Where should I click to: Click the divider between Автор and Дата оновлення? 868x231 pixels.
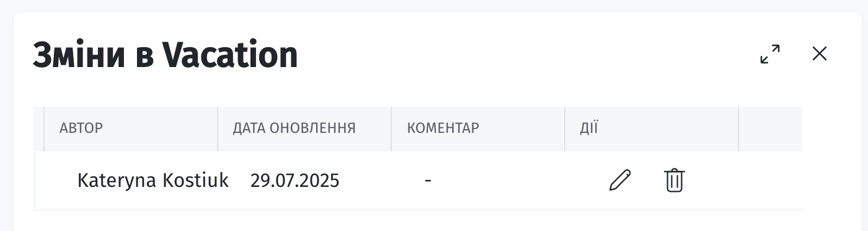pos(218,129)
